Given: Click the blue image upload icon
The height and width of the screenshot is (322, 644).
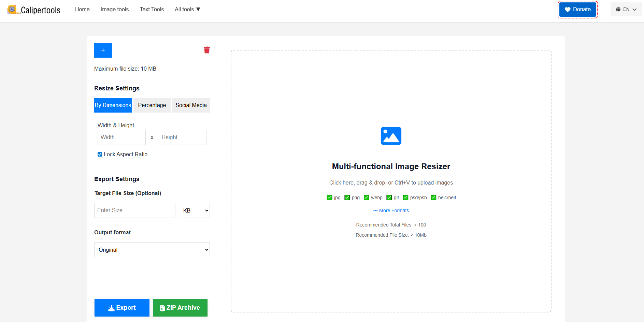Looking at the screenshot, I should 391,136.
